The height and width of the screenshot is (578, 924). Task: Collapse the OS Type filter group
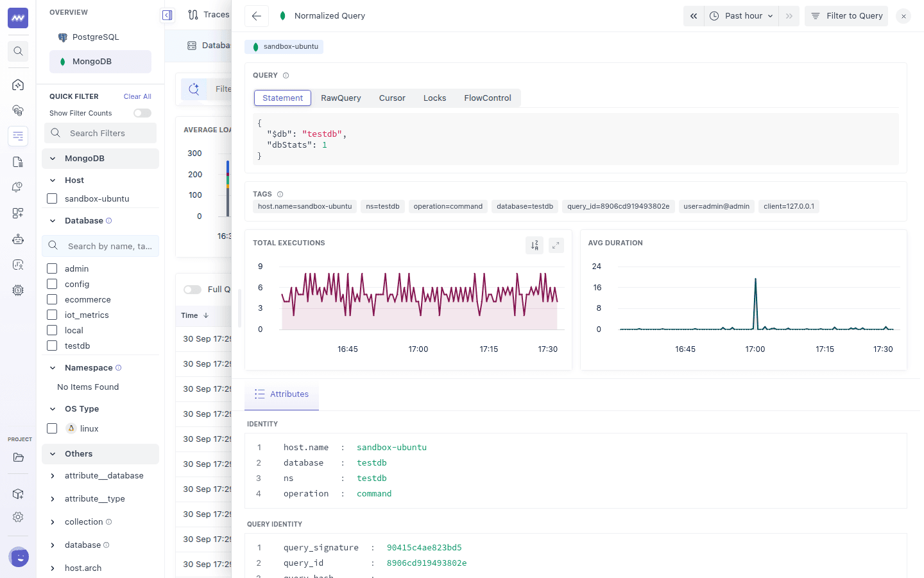tap(53, 409)
